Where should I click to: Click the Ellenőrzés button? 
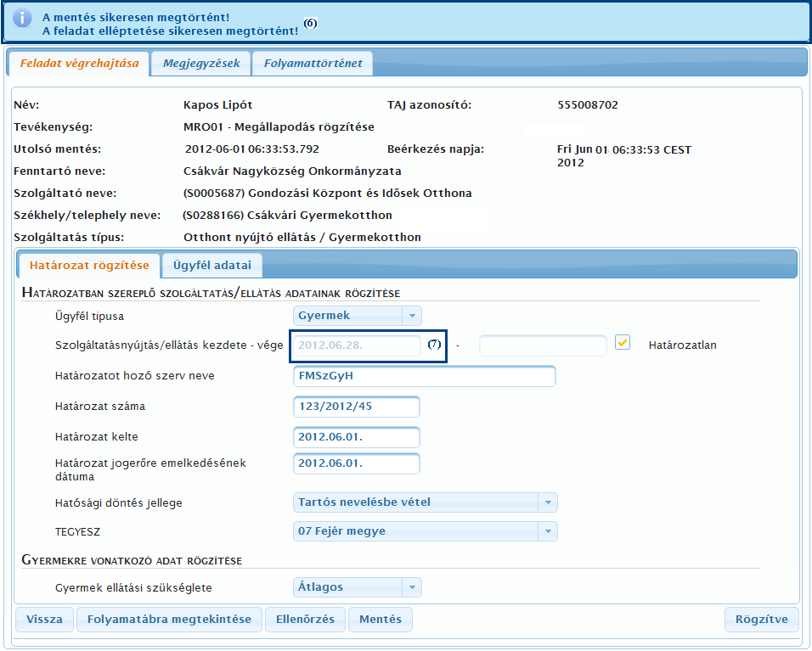pos(305,620)
